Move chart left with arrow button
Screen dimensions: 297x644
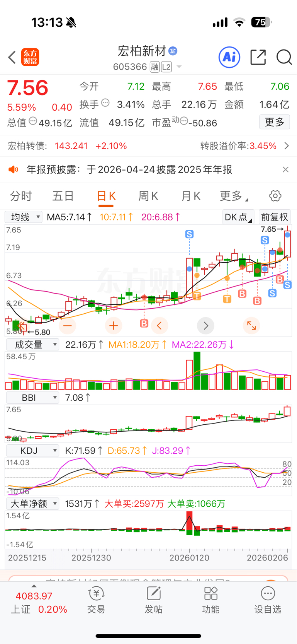pyautogui.click(x=160, y=326)
